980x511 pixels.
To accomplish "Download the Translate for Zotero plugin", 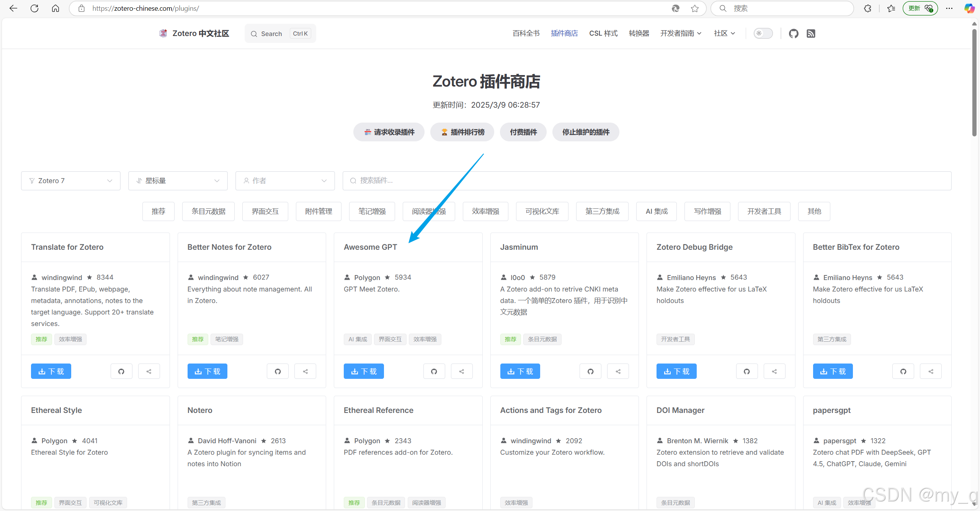I will 51,371.
